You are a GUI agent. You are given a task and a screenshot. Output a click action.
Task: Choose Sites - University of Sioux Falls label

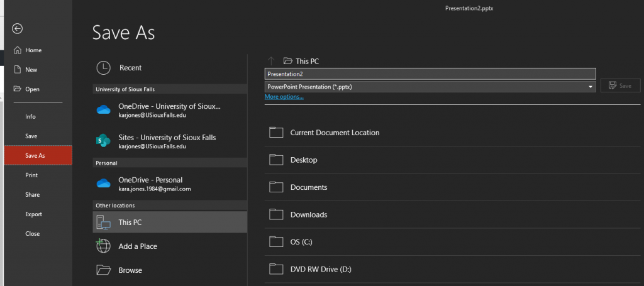point(167,138)
